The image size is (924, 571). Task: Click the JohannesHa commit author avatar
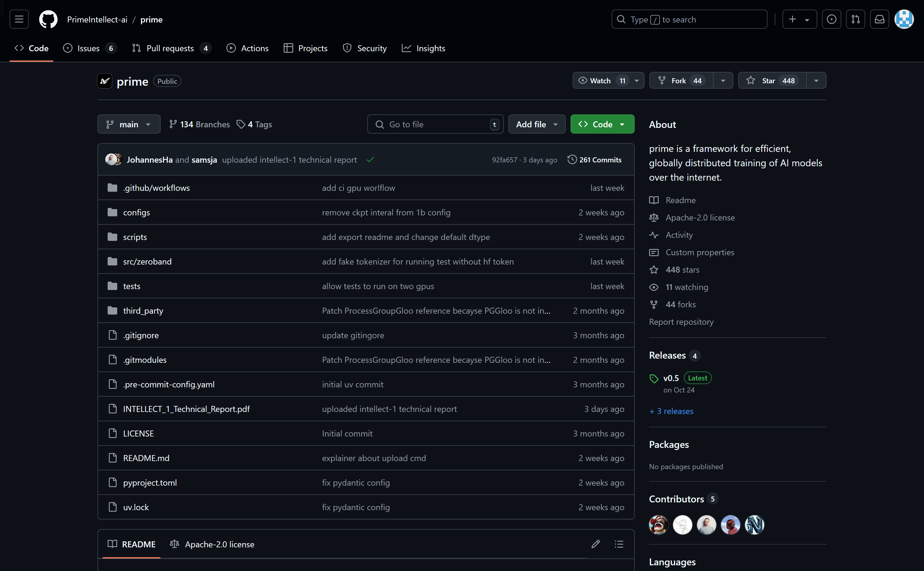[111, 159]
